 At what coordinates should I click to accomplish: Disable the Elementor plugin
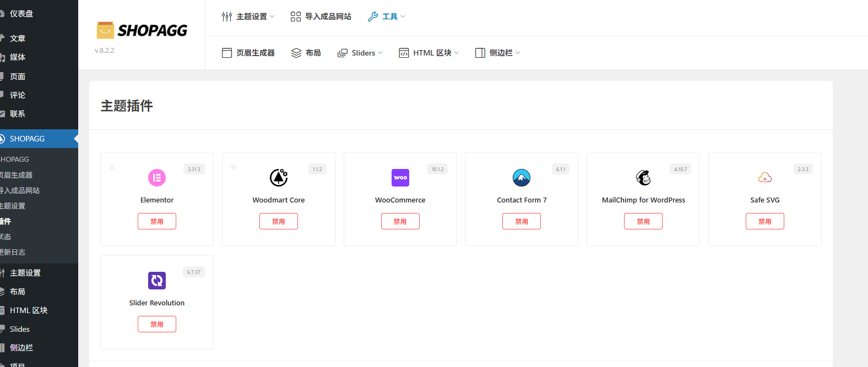(157, 221)
